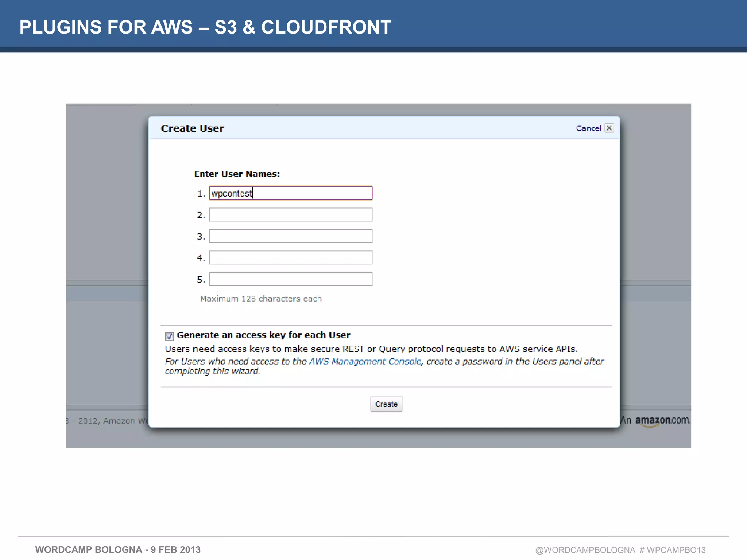Close the dialog with the X icon
The image size is (747, 560).
[x=609, y=128]
